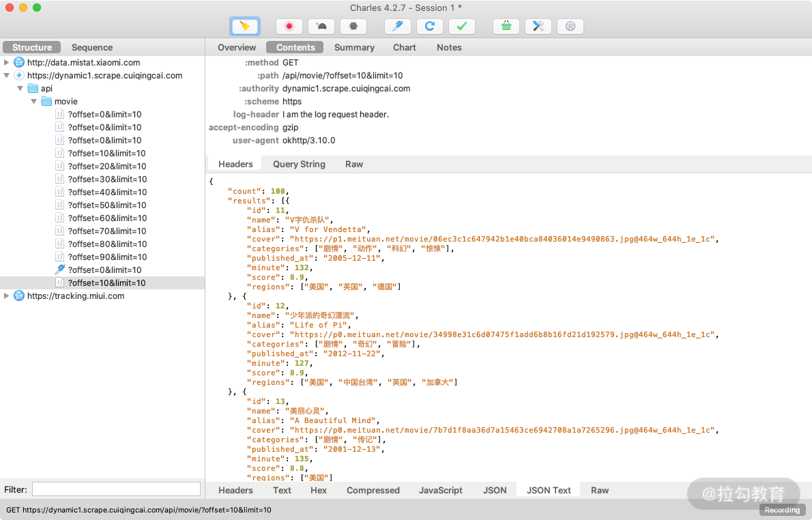
Task: Open the Summary tab
Action: pyautogui.click(x=354, y=48)
